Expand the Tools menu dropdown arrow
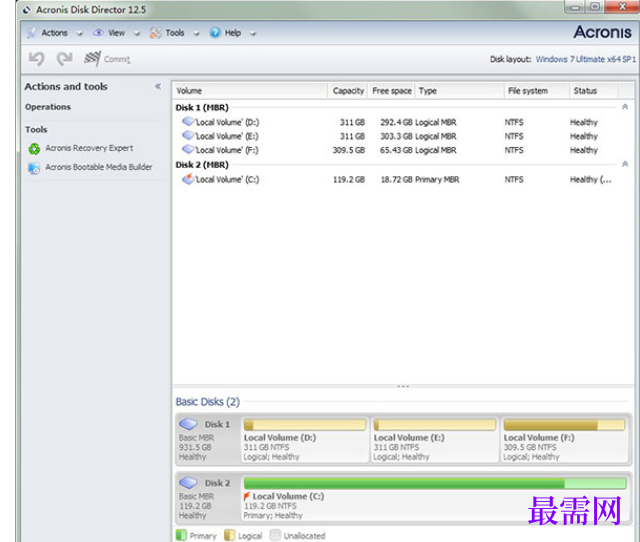The image size is (640, 542). tap(196, 34)
